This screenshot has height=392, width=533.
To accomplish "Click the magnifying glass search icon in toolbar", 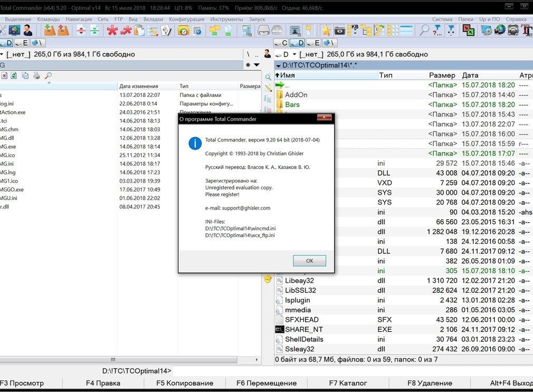I will pos(424,31).
